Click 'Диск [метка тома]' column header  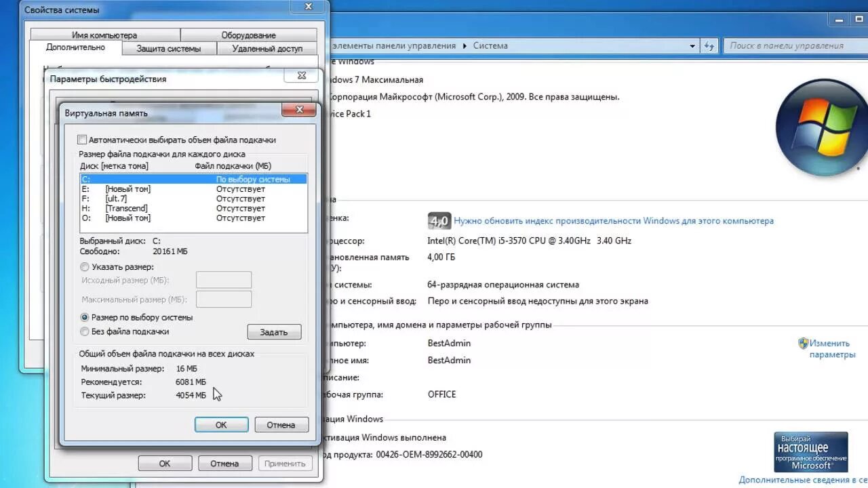(114, 166)
